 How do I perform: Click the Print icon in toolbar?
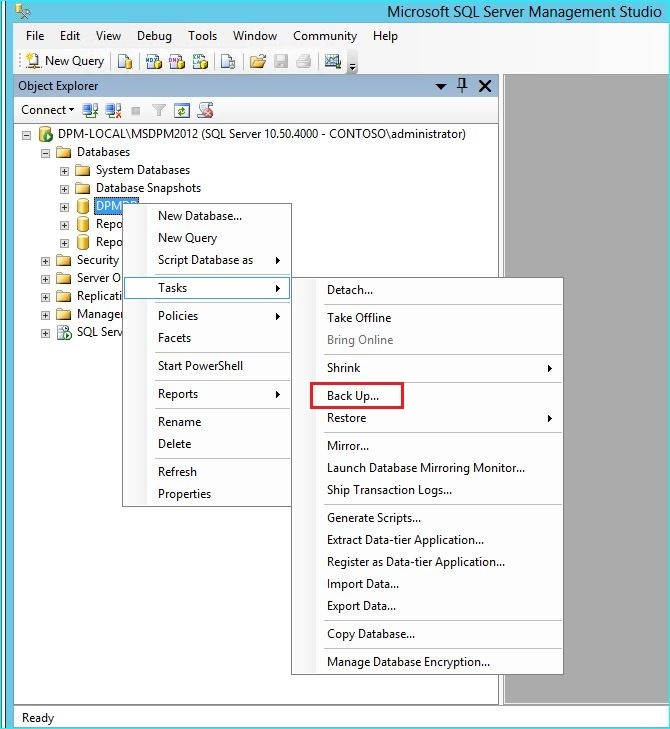pyautogui.click(x=304, y=61)
